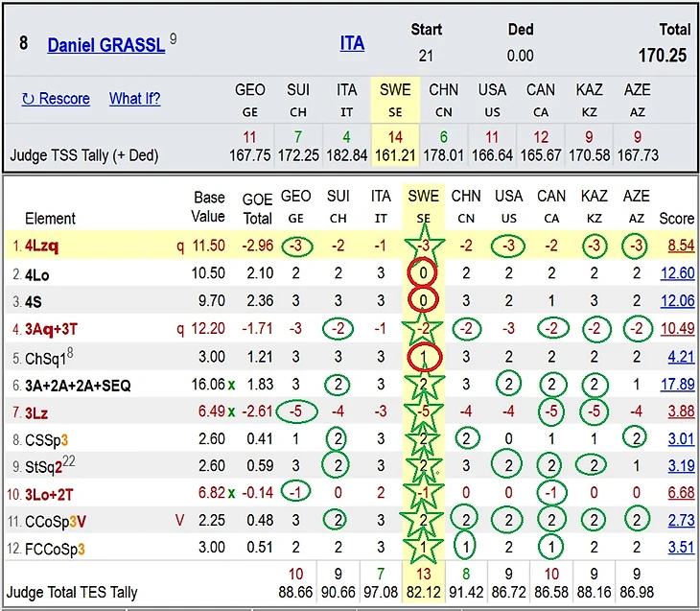Select SWE judge column header at top
Image resolution: width=700 pixels, height=611 pixels.
395,100
